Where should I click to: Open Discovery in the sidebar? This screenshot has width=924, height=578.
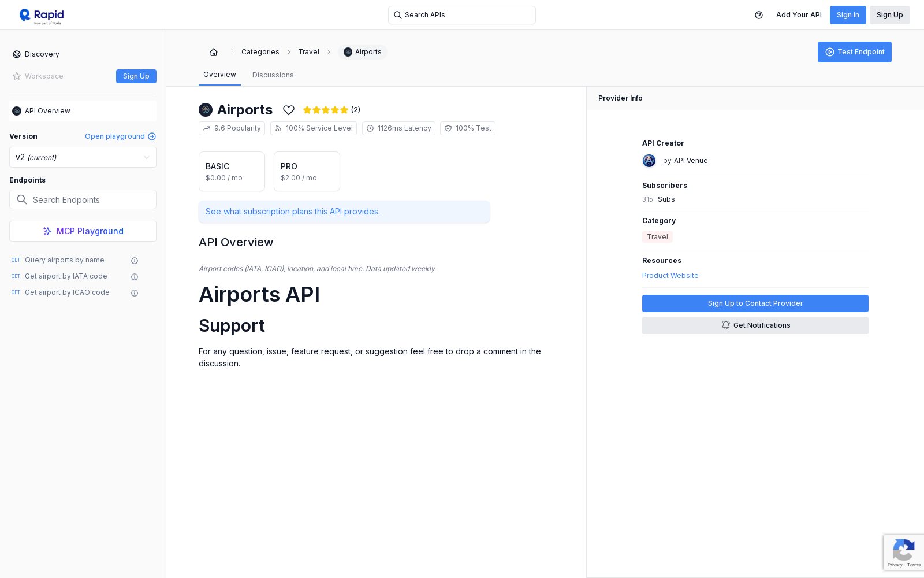click(x=42, y=54)
